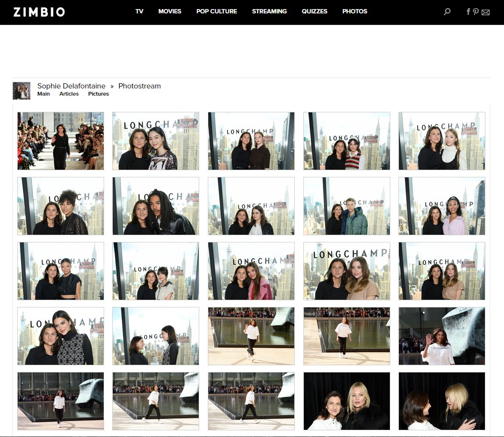Open photo of two women facing each other

coord(156,336)
